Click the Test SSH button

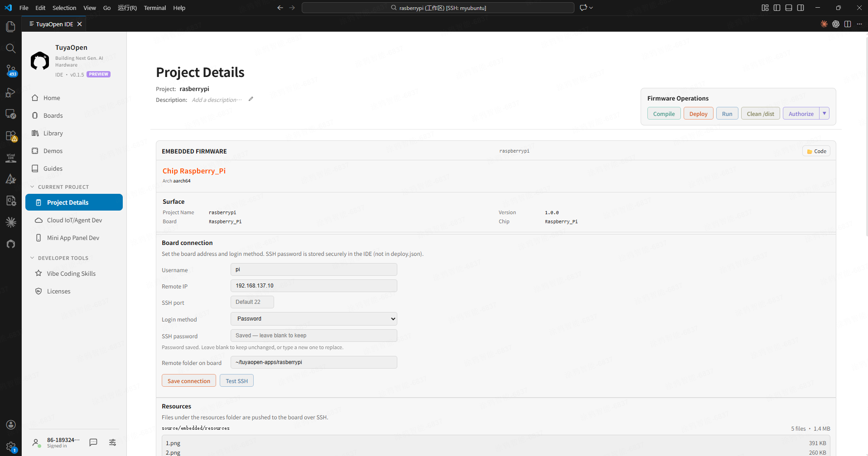point(236,381)
